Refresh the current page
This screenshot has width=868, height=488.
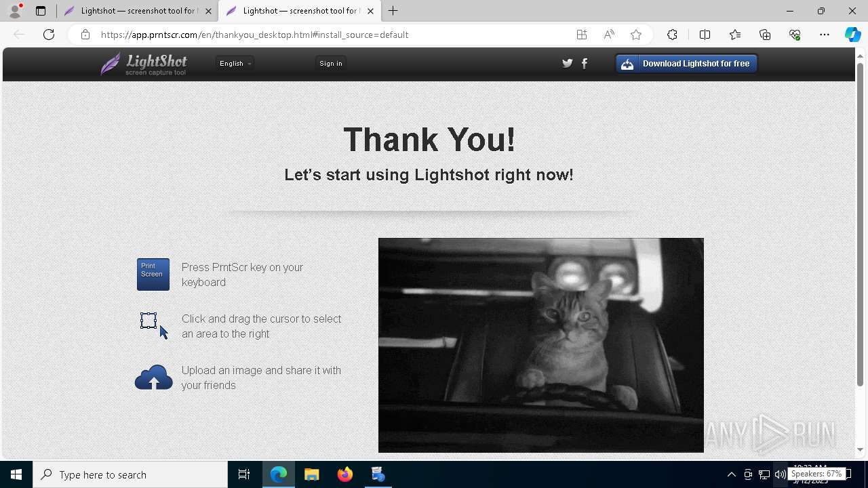tap(49, 35)
